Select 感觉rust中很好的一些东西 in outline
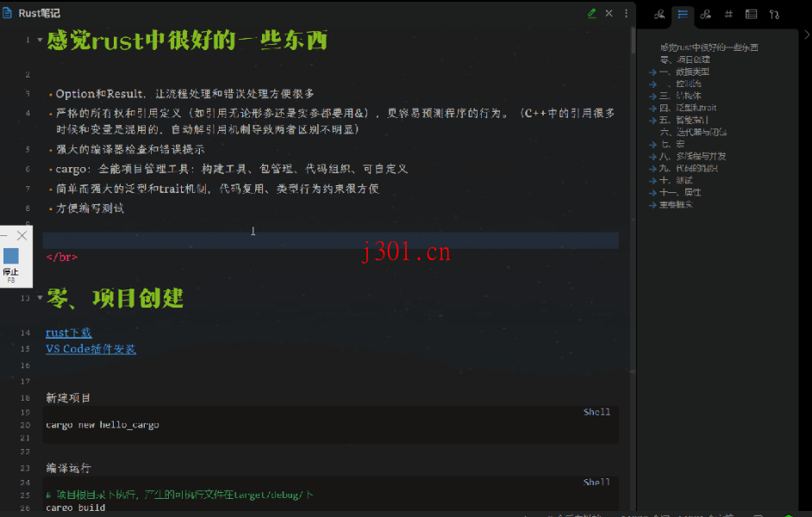Screen dimensions: 812x517 click(x=709, y=47)
